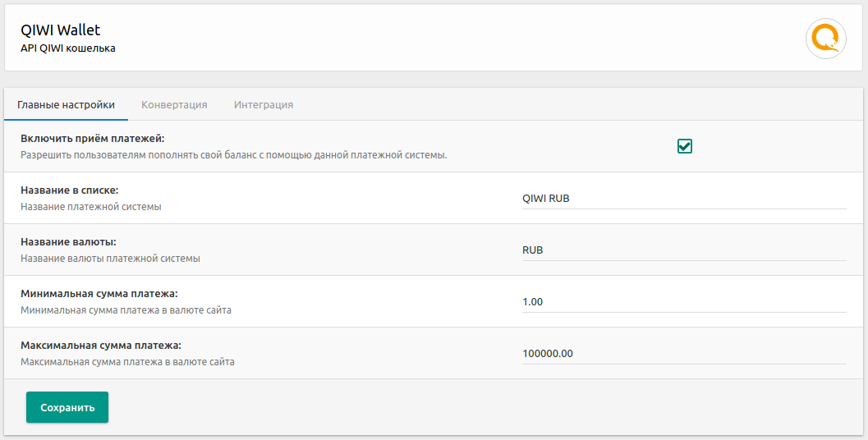Click the Включить приём платежей label

93,138
